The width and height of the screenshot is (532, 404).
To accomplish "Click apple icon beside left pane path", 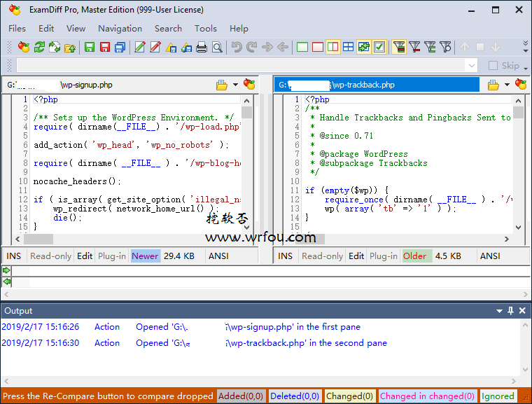I will coord(249,85).
